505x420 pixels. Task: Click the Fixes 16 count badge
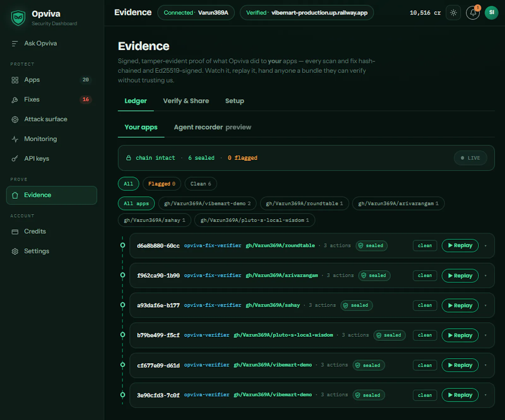tap(86, 100)
